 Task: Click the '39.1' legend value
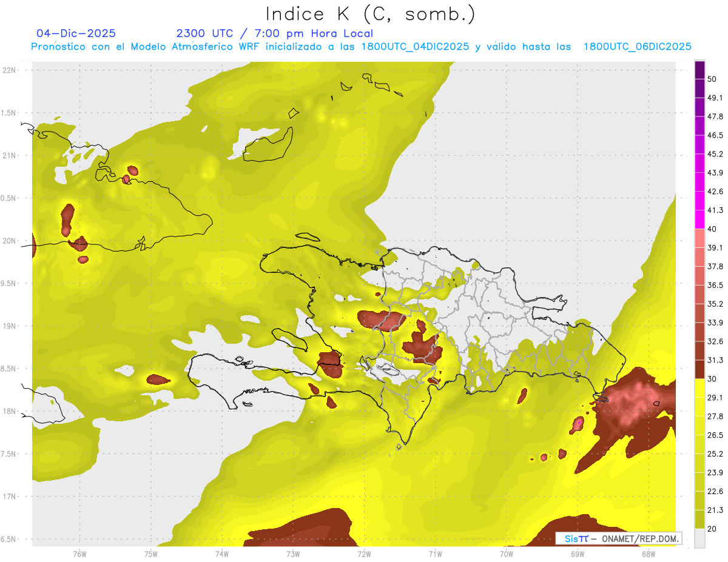(716, 247)
